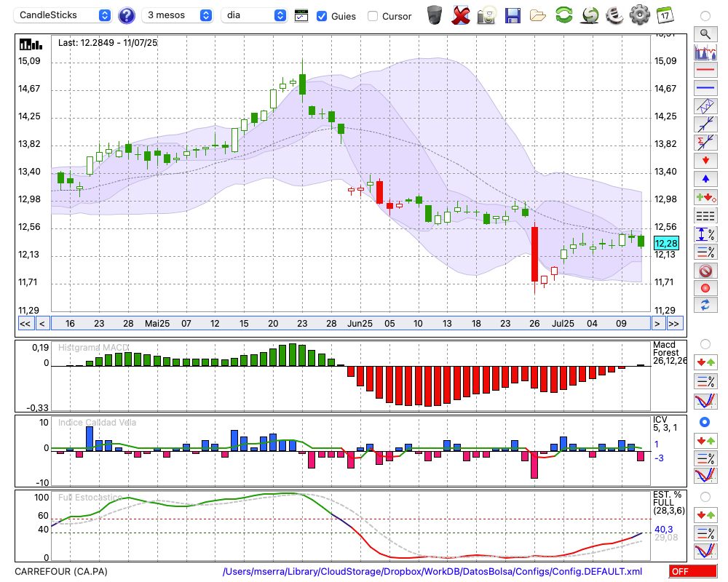Toggle the red OFF button

click(693, 571)
